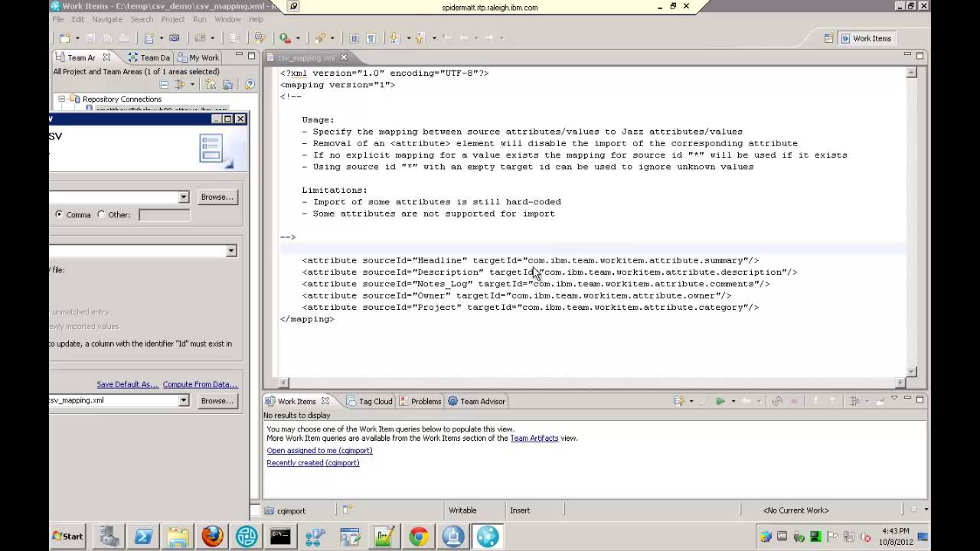980x551 pixels.
Task: Open the csv_mapping.xml mapping file combo dropdown
Action: click(x=183, y=400)
